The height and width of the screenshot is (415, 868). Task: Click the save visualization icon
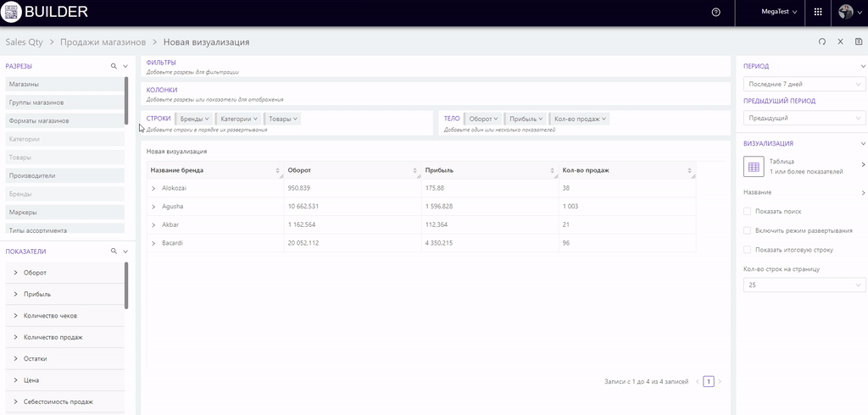[x=859, y=41]
